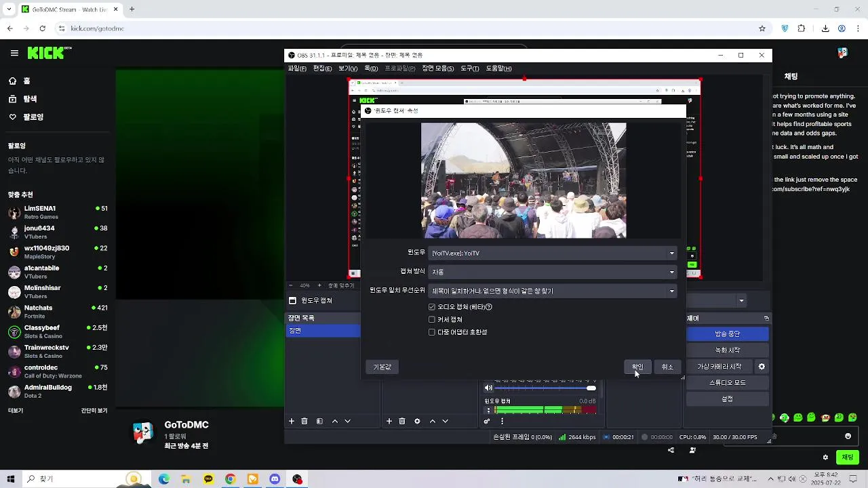Image resolution: width=868 pixels, height=488 pixels.
Task: Open the OBS 장면 모음(S) menu
Action: [438, 68]
